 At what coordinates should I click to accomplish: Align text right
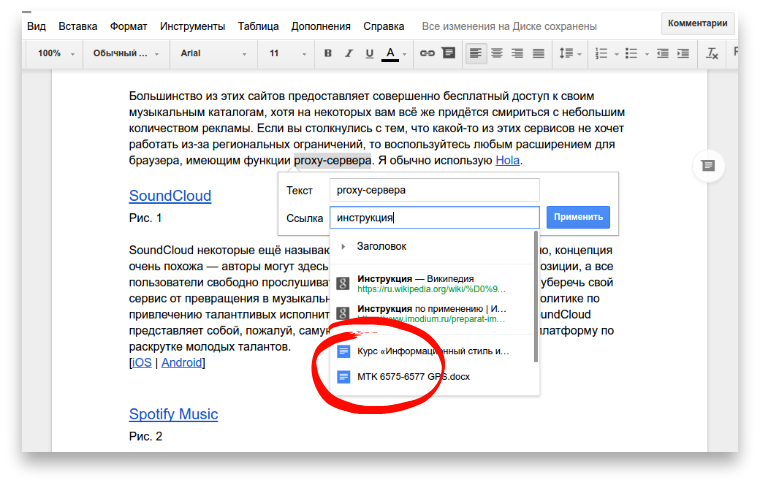pos(518,53)
